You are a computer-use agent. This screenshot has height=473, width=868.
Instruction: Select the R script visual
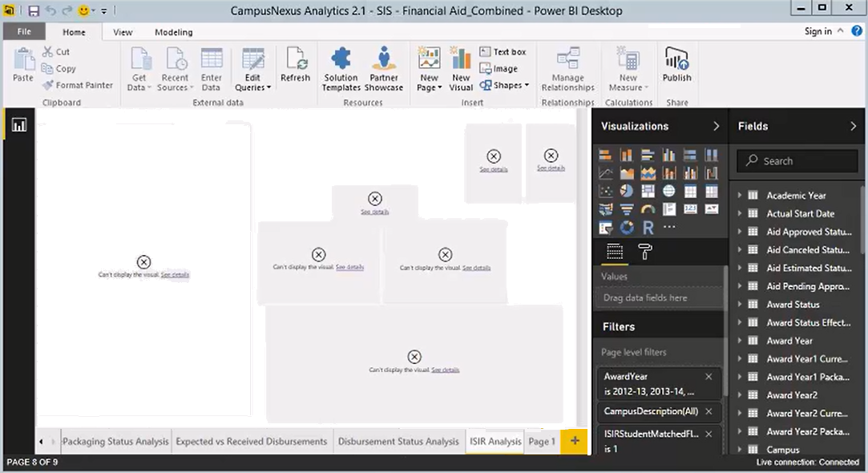(648, 228)
